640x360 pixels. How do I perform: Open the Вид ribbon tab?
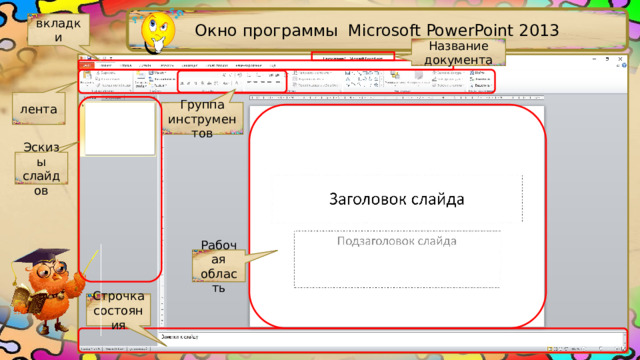tap(273, 65)
